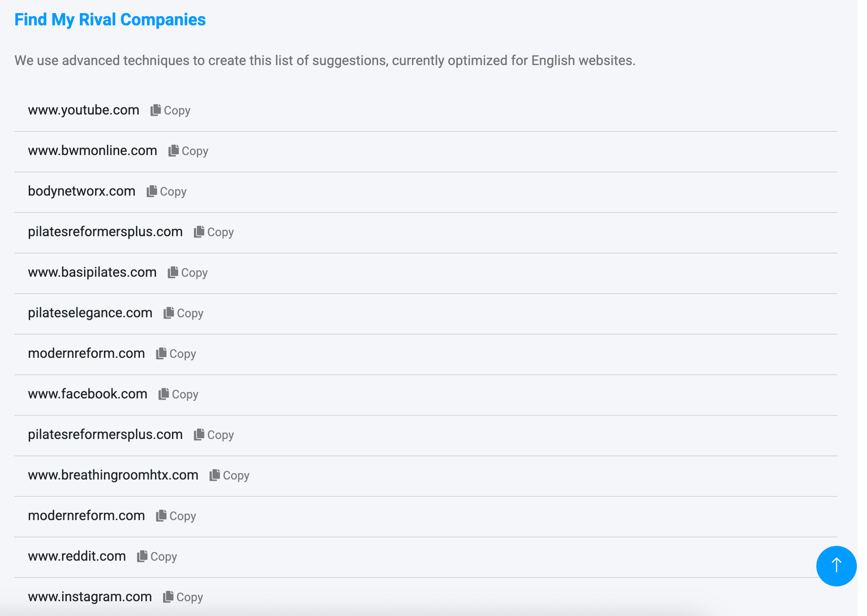
Task: Click copy icon beside bodynetworx.com
Action: (152, 191)
